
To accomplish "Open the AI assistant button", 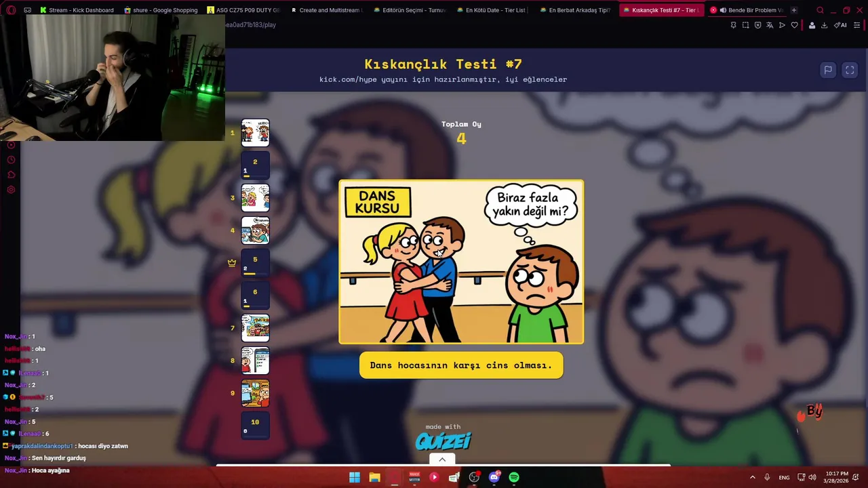I will pos(840,25).
